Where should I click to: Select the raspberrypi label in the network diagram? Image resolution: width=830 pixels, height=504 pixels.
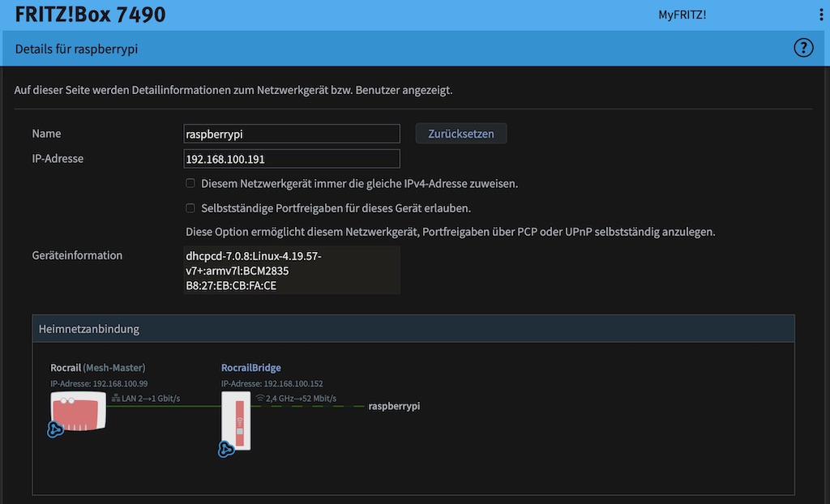[x=394, y=406]
